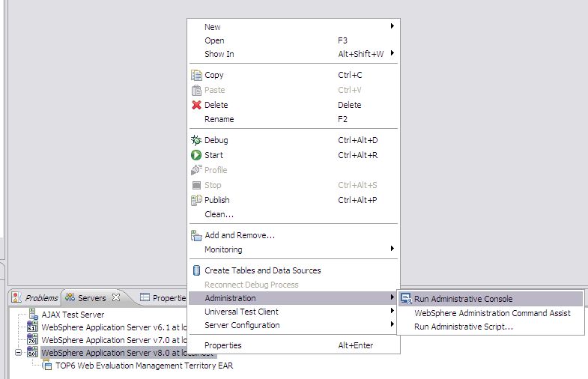Click the Create Tables database cylinder icon
Image resolution: width=588 pixels, height=379 pixels.
point(196,270)
